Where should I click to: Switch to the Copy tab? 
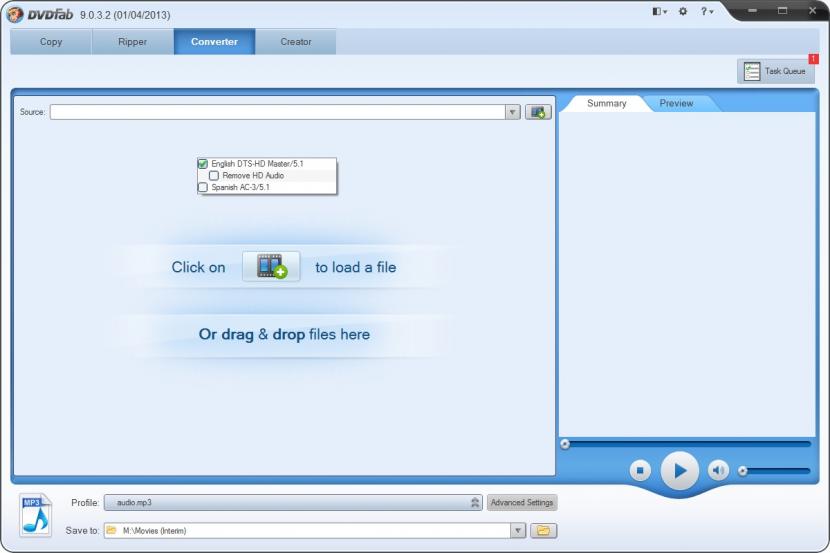pos(51,42)
